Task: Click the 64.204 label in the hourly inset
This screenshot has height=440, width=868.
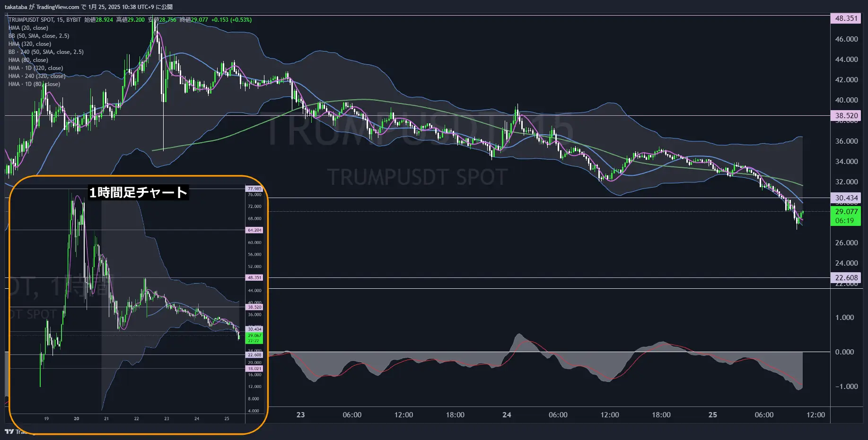Action: 254,230
